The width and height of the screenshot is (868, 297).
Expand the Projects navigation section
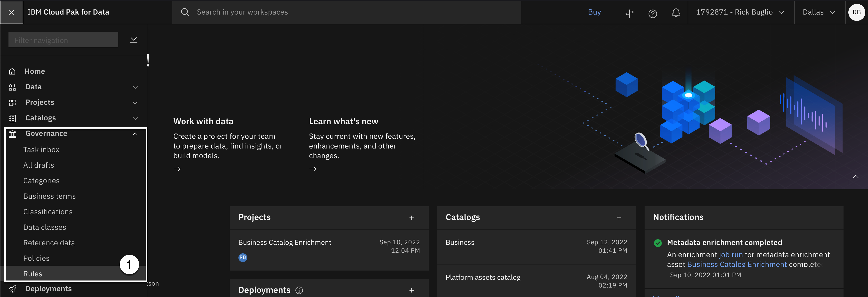(135, 103)
